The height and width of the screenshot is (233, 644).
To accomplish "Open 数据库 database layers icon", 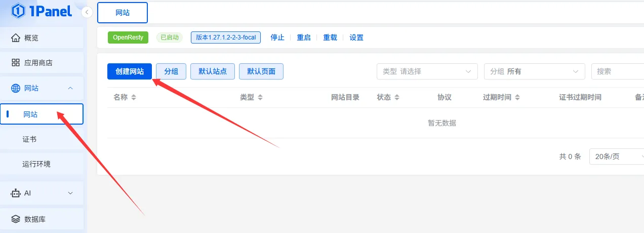I will (16, 219).
